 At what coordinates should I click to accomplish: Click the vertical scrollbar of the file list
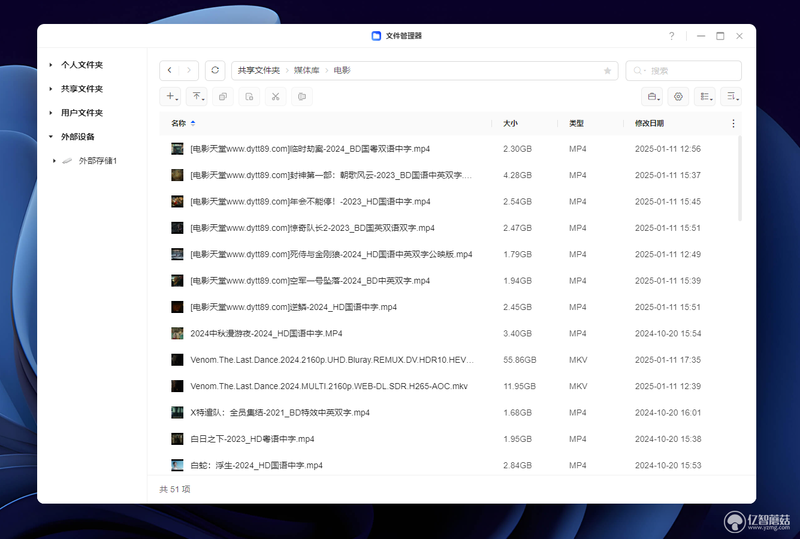[740, 179]
